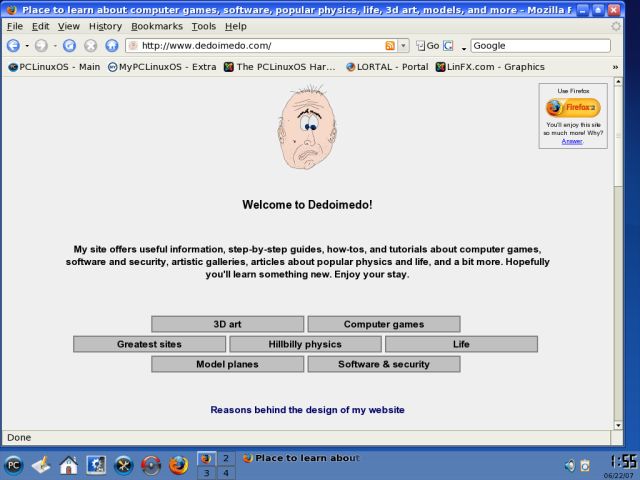Reload the page with the Reload button
Image resolution: width=640 pixels, height=480 pixels.
pyautogui.click(x=69, y=45)
